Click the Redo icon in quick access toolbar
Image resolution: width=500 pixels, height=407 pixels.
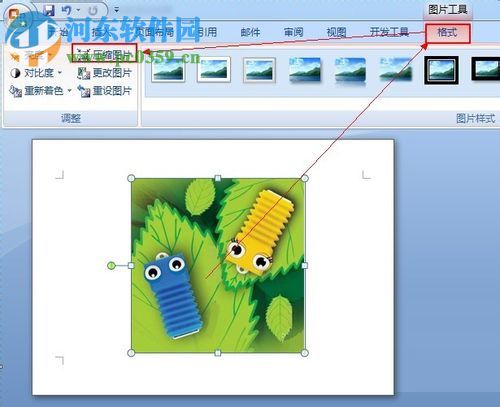point(93,10)
